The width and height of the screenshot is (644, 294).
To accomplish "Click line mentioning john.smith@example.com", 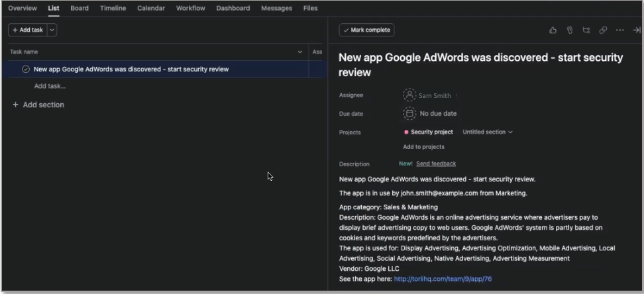I will coord(433,193).
